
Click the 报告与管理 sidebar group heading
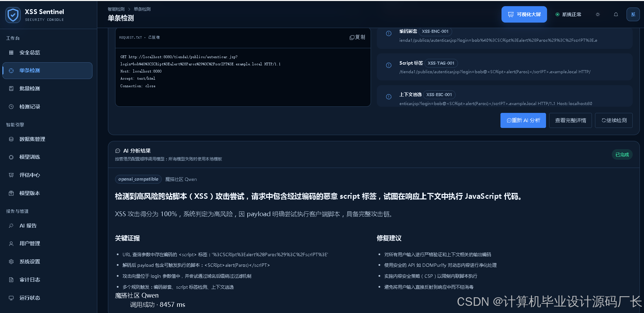point(17,211)
